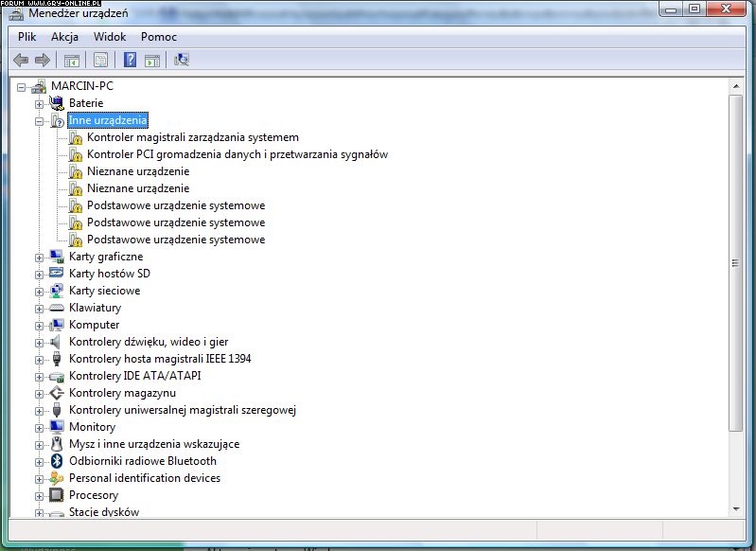
Task: Click the Forward arrow toolbar icon
Action: (43, 60)
